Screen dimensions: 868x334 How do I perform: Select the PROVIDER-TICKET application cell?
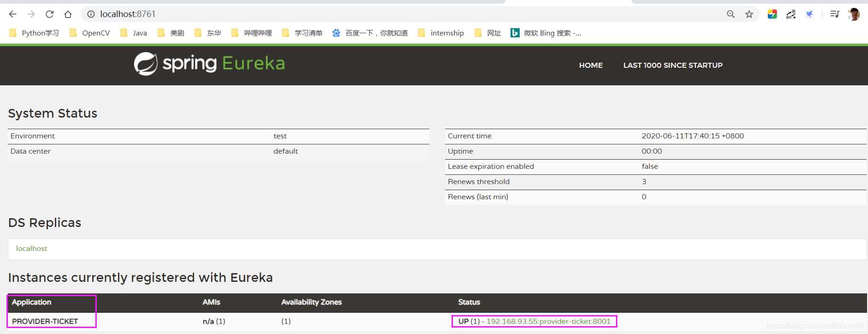(45, 322)
